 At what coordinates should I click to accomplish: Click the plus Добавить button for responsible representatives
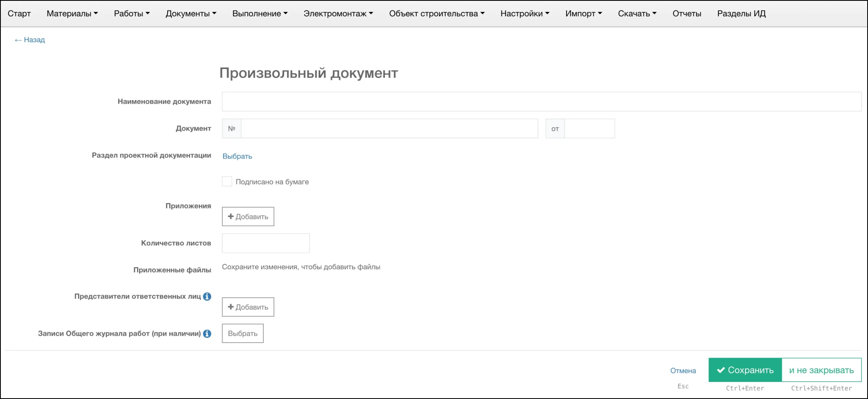[x=248, y=307]
